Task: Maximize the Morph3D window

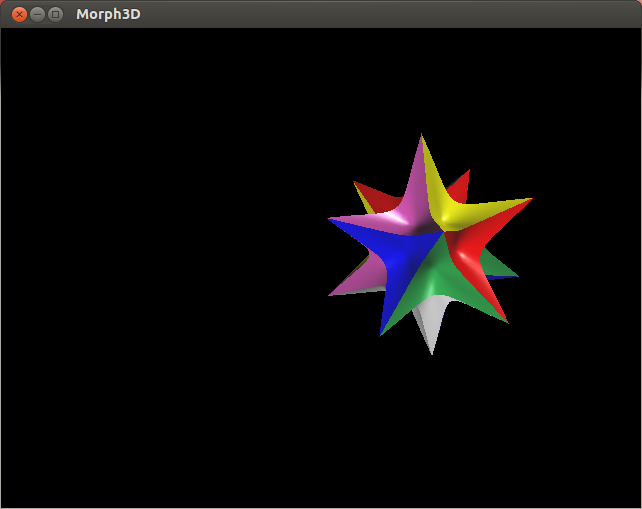Action: [x=55, y=14]
